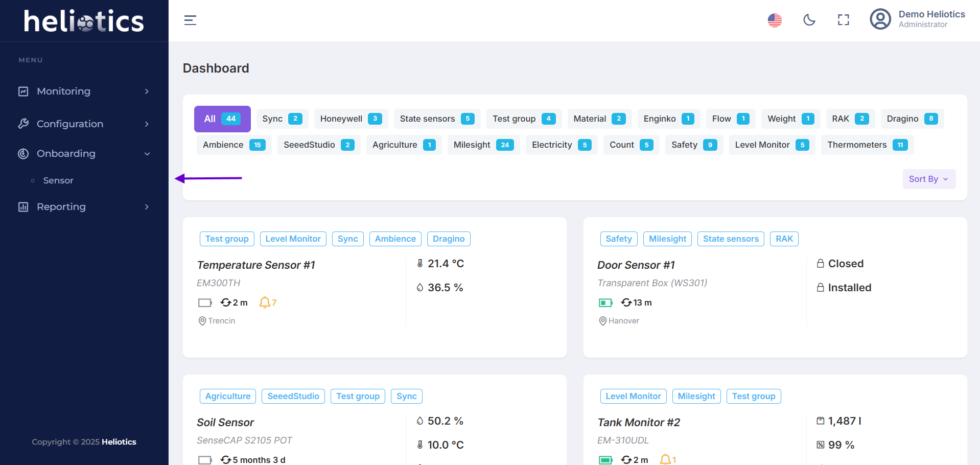Enter fullscreen mode via bracket icon
The height and width of the screenshot is (465, 980).
click(x=844, y=20)
